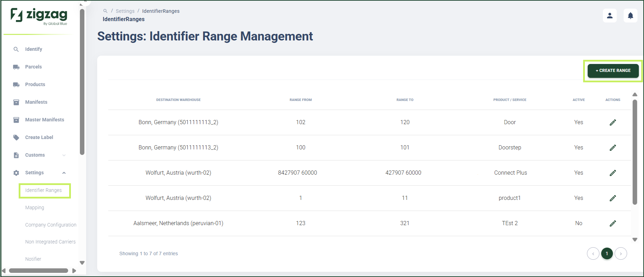644x277 pixels.
Task: Open Parcels in the sidebar
Action: 33,67
